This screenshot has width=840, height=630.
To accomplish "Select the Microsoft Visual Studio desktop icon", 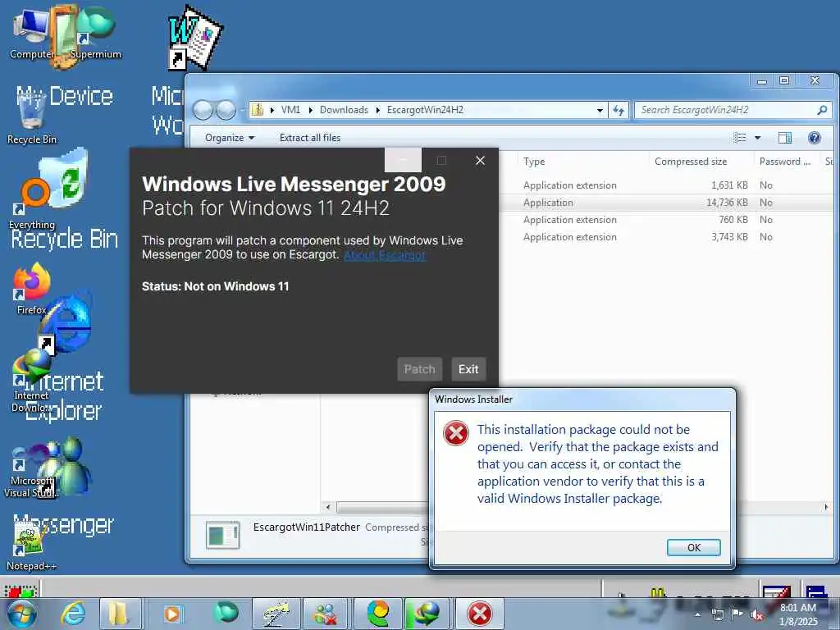I will [x=30, y=470].
